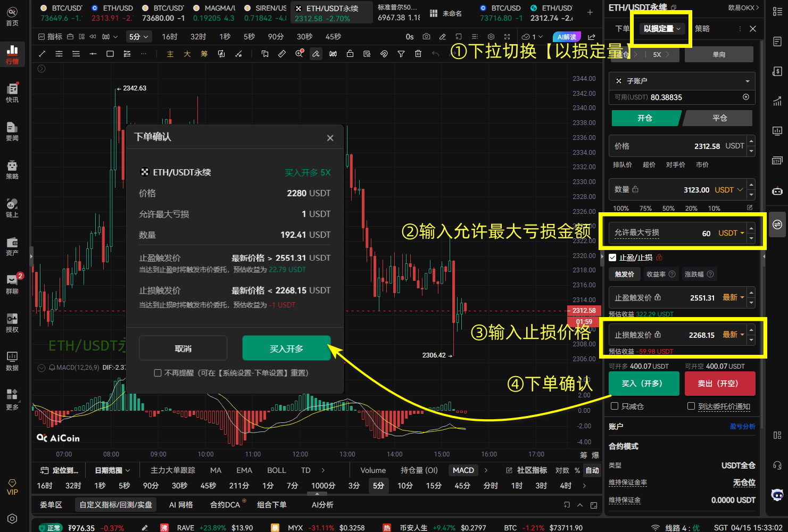Screen dimensions: 788x532
Task: Open the 以损定量 dropdown
Action: click(x=661, y=29)
